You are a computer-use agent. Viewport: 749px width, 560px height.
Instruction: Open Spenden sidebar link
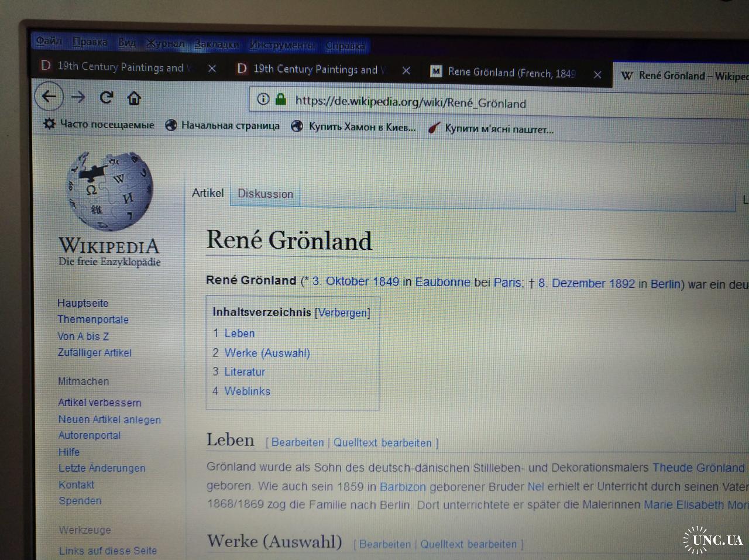[80, 501]
